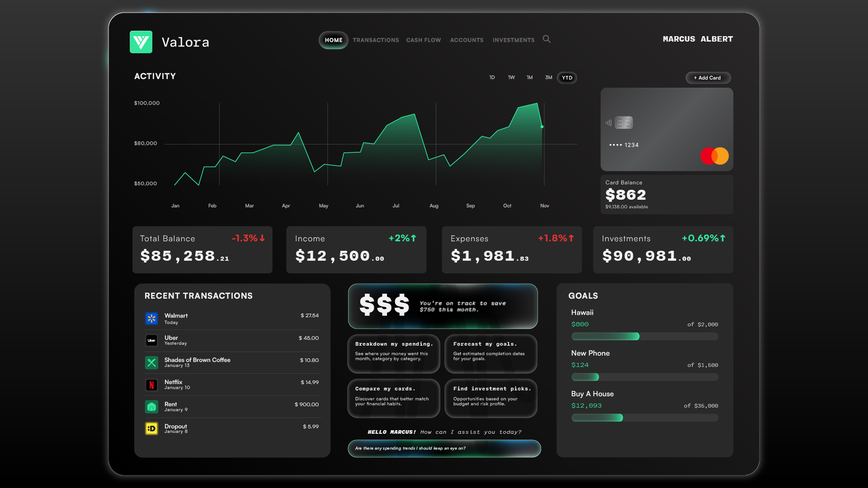Click the Valora logo icon
This screenshot has height=488, width=868.
pyautogui.click(x=141, y=42)
